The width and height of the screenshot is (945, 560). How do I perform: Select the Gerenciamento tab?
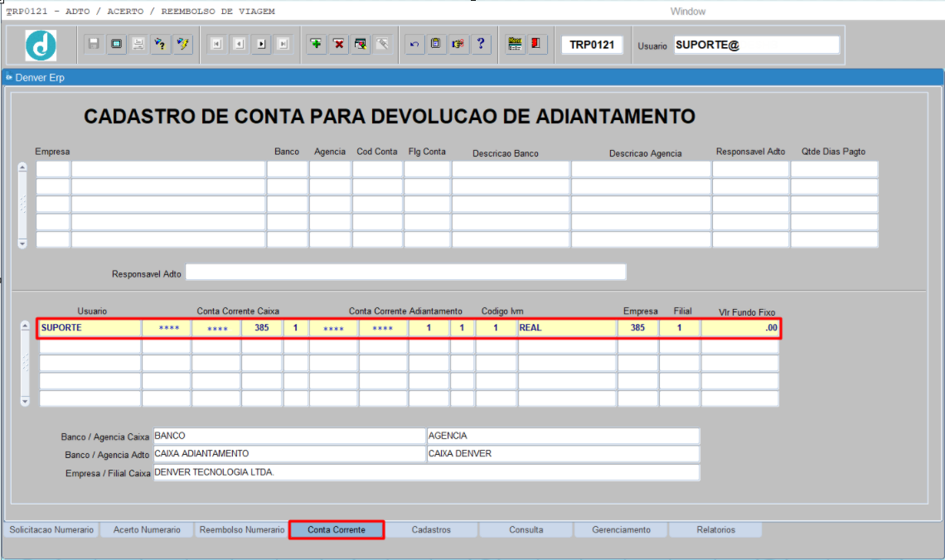pyautogui.click(x=621, y=530)
